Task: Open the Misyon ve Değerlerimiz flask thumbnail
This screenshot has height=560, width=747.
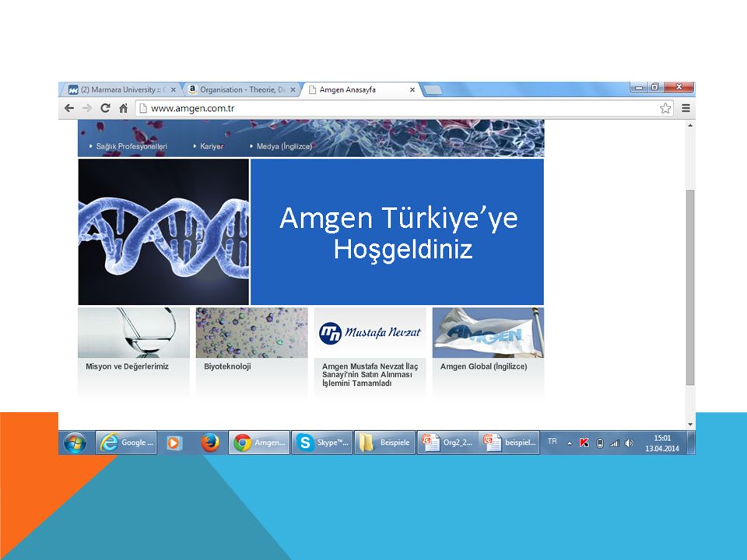Action: 133,332
